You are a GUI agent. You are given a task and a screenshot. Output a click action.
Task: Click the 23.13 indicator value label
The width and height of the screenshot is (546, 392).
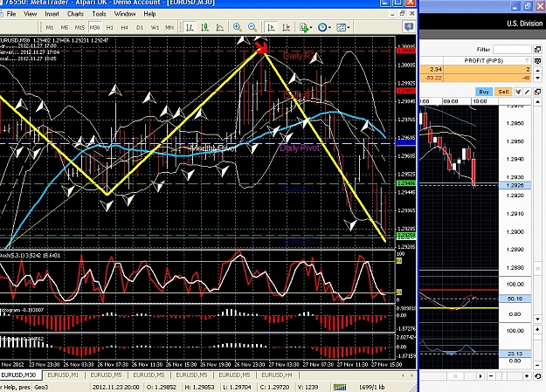[x=515, y=354]
